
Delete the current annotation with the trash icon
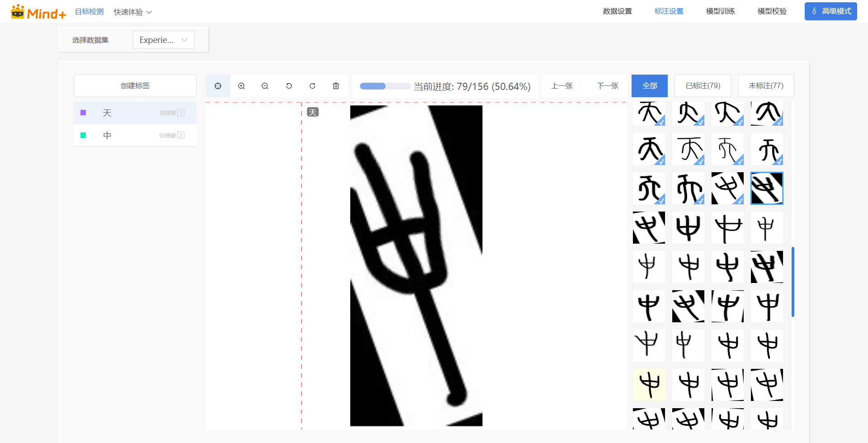pyautogui.click(x=335, y=85)
